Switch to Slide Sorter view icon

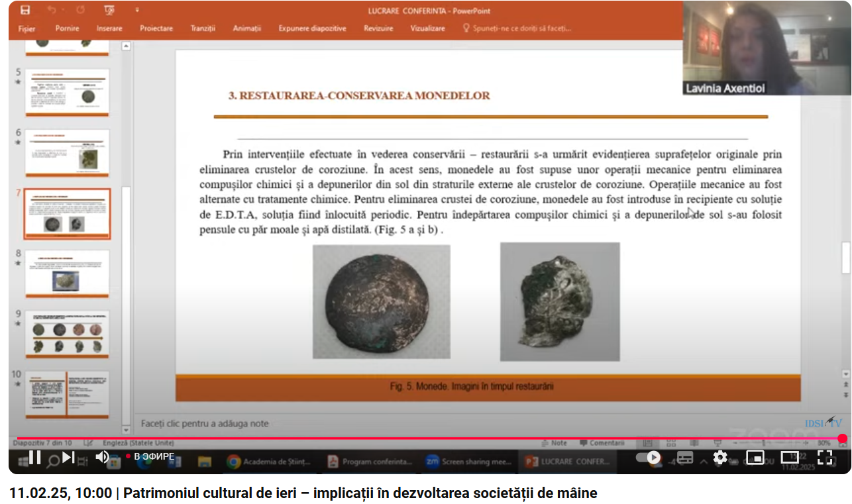pyautogui.click(x=670, y=442)
